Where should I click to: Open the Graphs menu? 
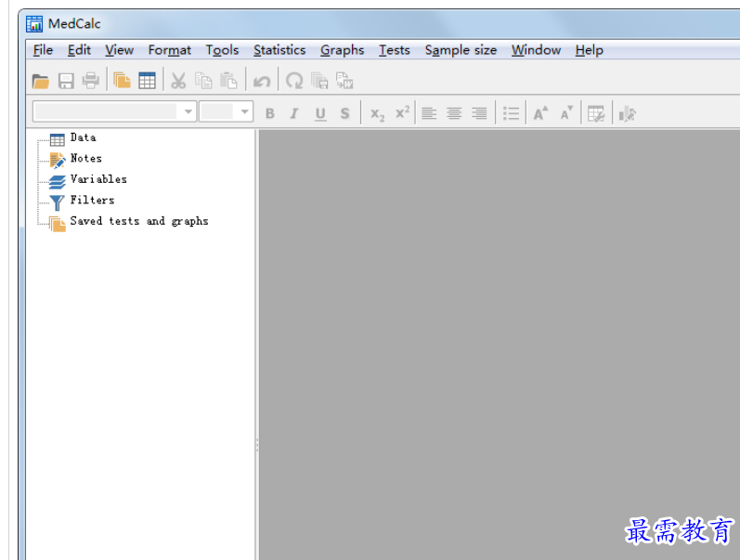tap(343, 50)
